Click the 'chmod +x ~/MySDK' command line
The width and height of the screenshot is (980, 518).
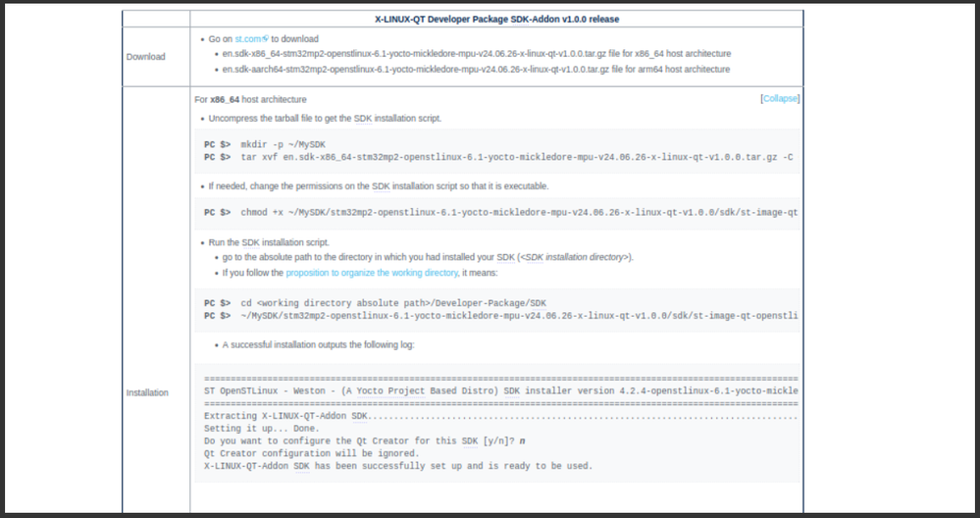coord(501,213)
